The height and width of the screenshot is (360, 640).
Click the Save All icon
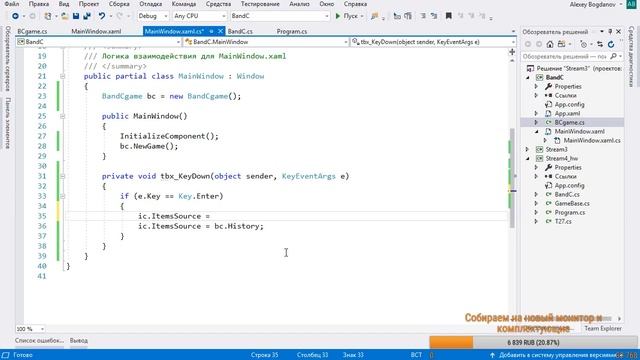[x=87, y=16]
